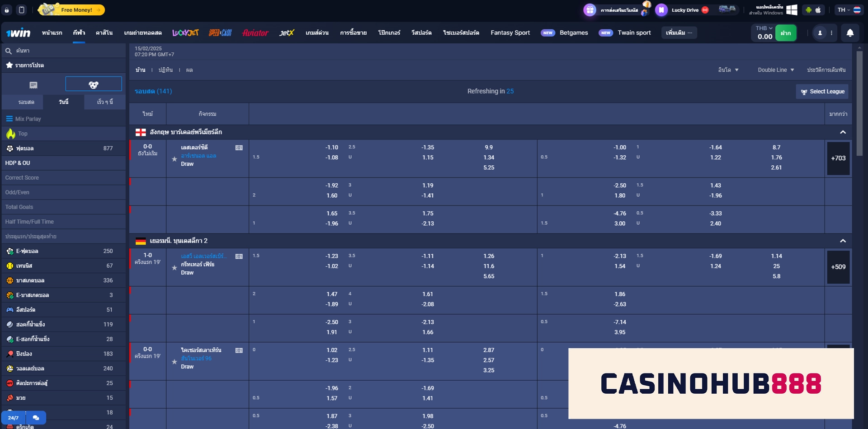Open the อินโด odds format dropdown

click(x=728, y=70)
